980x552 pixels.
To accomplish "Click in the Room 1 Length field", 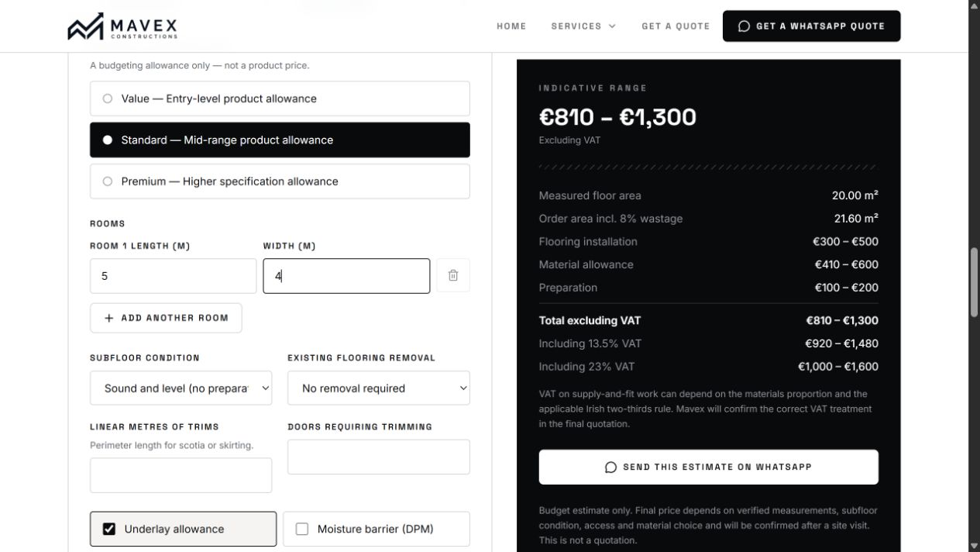I will coord(173,276).
